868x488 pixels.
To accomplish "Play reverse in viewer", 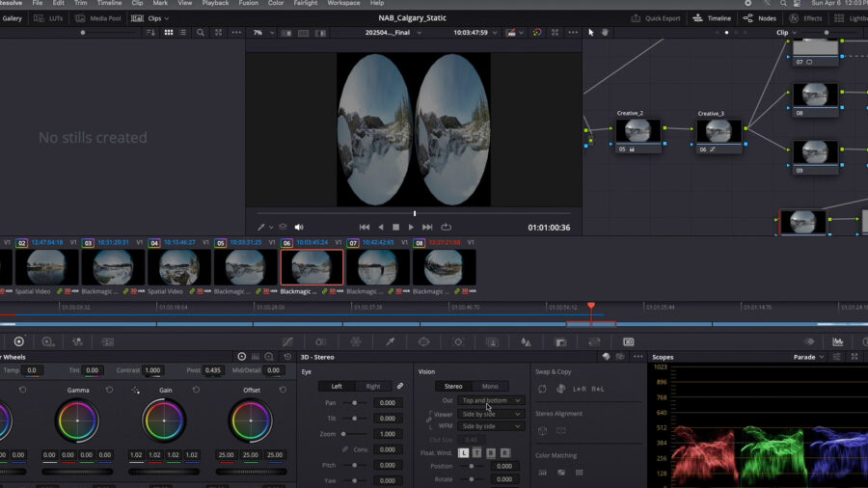I will 380,227.
